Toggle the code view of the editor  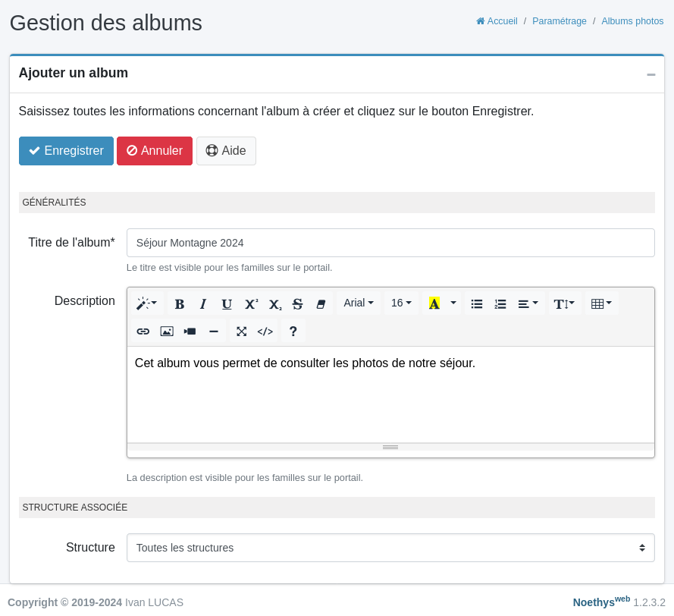[x=265, y=332]
